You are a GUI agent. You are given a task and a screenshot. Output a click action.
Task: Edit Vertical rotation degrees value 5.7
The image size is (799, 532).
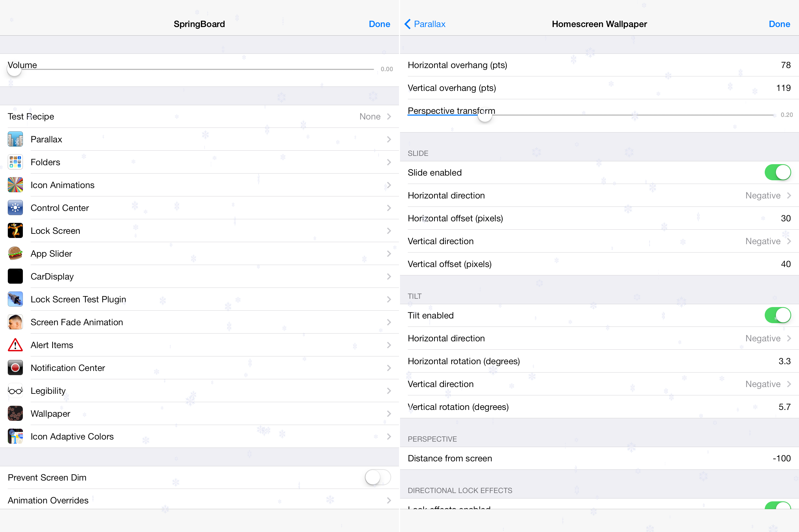[784, 407]
